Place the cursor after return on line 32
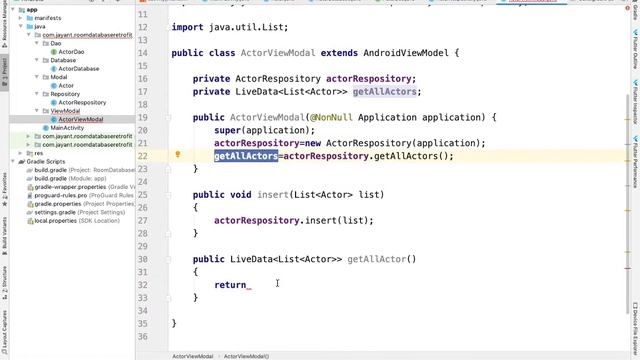The width and height of the screenshot is (640, 360). 247,285
